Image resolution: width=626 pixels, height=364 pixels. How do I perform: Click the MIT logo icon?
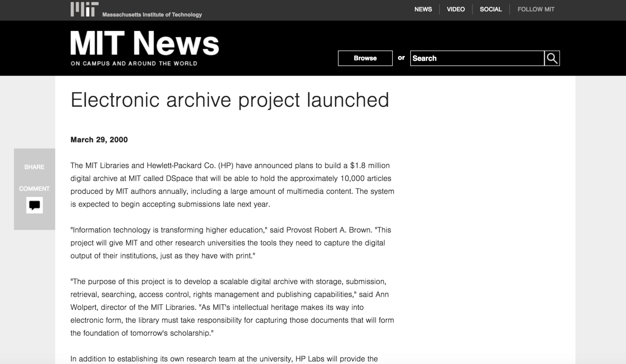coord(84,9)
